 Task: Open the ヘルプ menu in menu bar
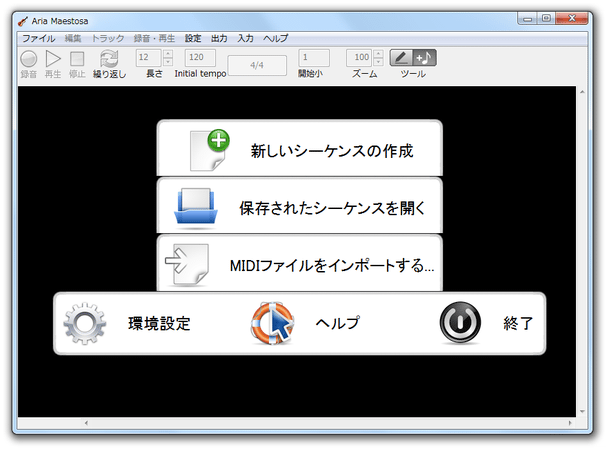[x=276, y=38]
